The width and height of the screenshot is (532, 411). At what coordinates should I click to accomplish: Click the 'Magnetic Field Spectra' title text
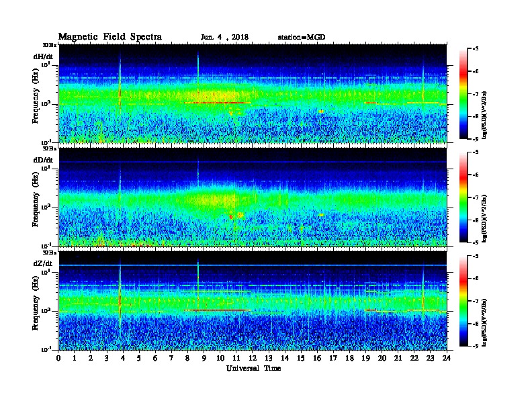[x=110, y=37]
